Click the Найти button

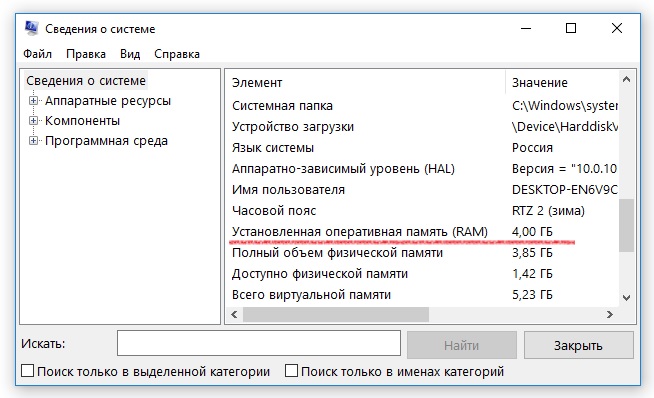462,345
